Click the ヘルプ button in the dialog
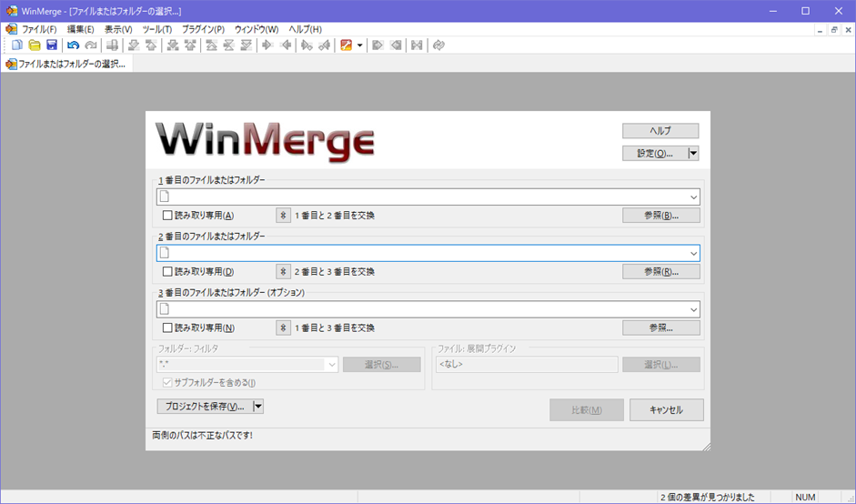856x504 pixels. tap(660, 131)
